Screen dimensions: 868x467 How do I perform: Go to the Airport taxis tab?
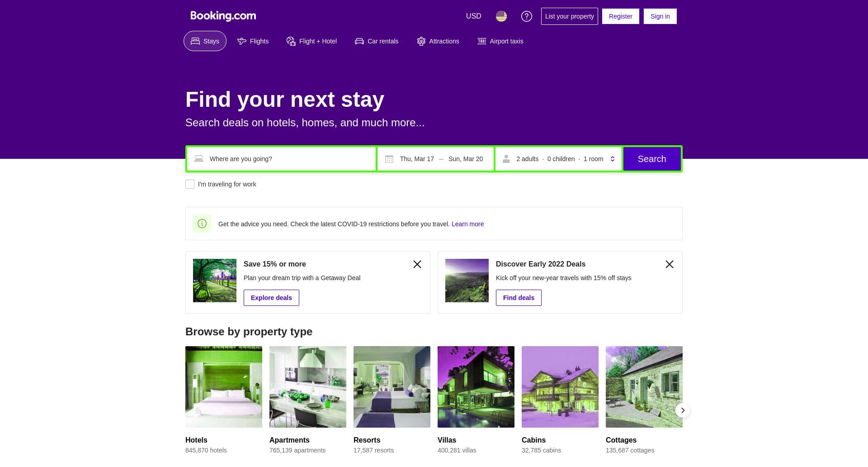[500, 41]
